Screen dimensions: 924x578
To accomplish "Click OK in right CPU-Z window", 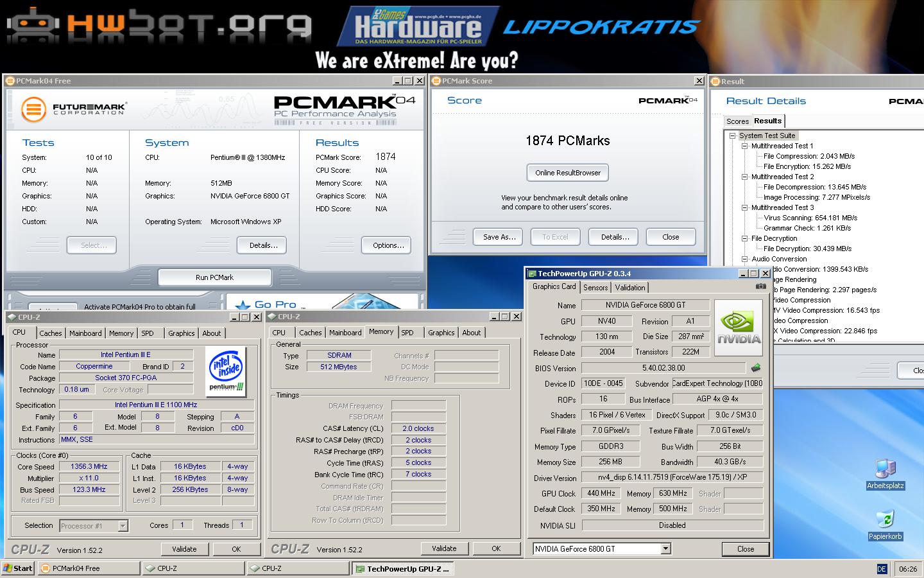I will (x=496, y=548).
